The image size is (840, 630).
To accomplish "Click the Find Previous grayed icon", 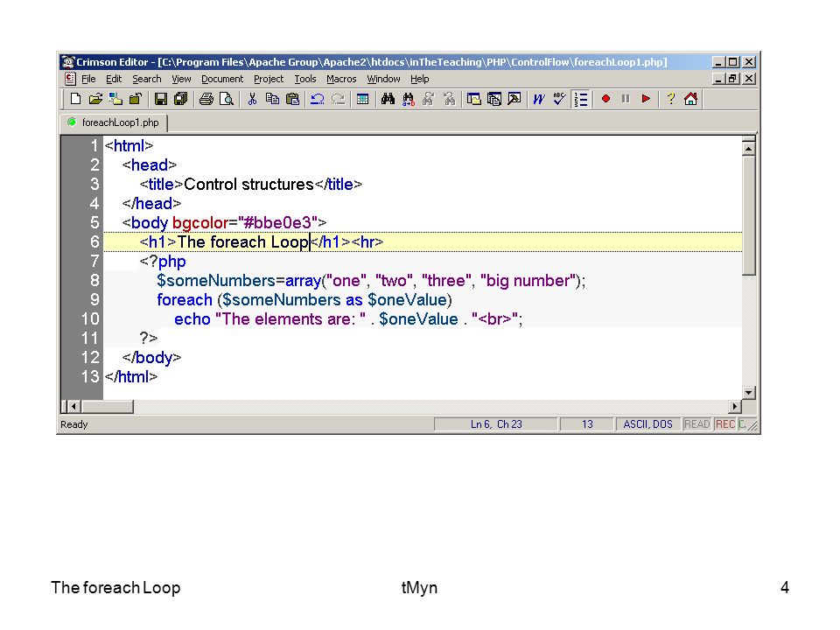I will point(449,99).
